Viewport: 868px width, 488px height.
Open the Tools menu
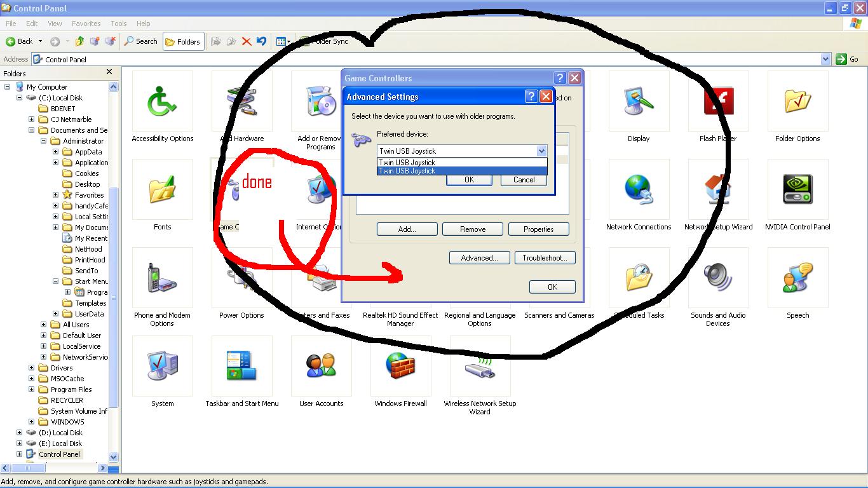point(119,24)
